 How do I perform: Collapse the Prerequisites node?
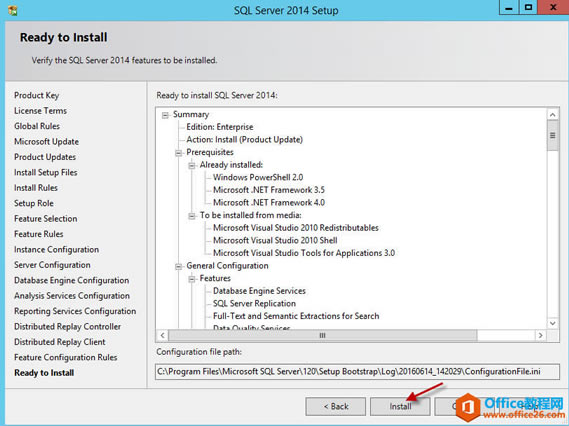coord(179,153)
